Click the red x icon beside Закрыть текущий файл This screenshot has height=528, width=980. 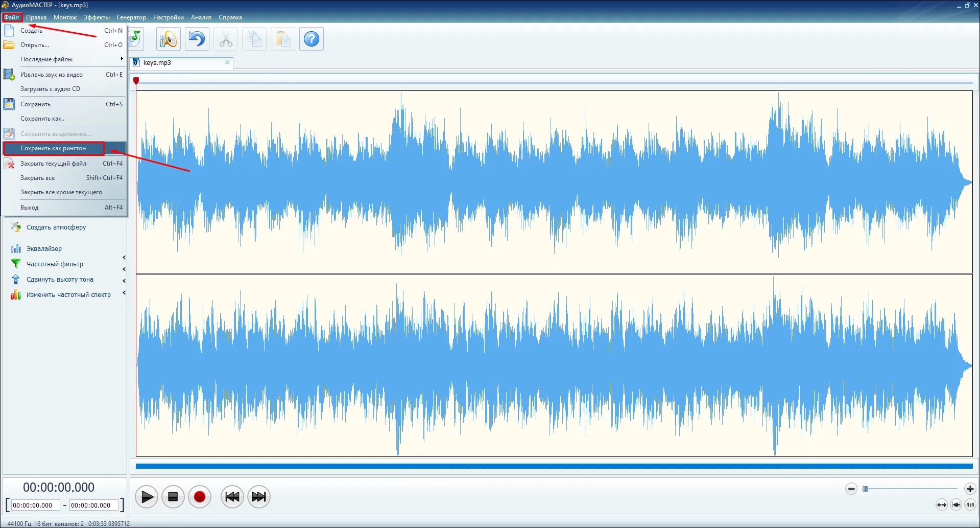point(10,164)
